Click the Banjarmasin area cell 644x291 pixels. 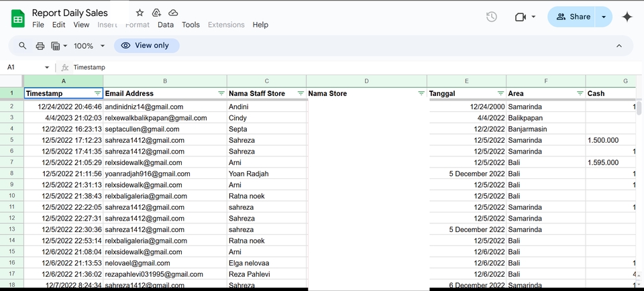point(546,129)
